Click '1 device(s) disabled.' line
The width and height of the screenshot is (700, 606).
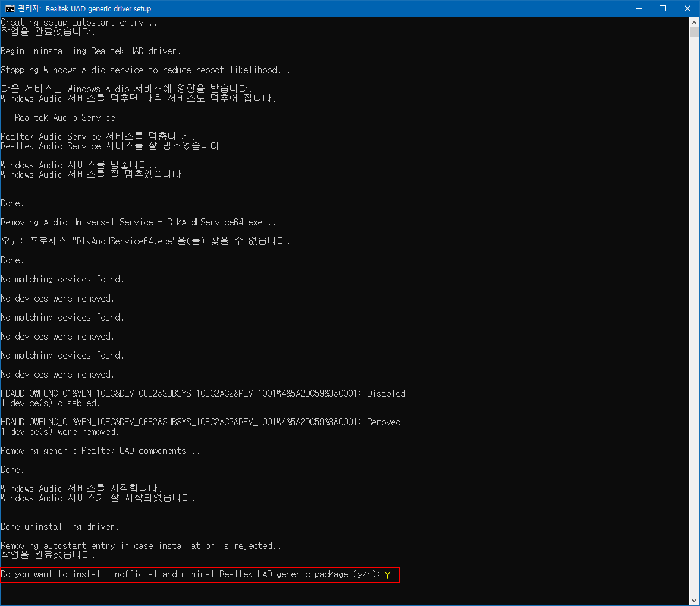50,403
